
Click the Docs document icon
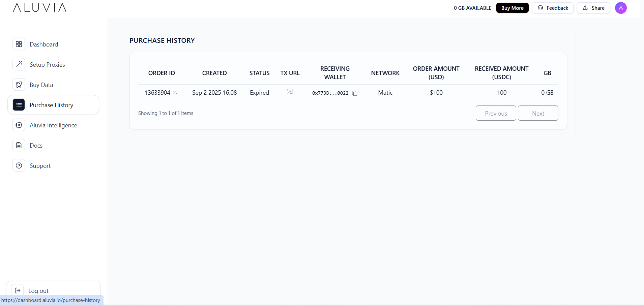coord(19,145)
